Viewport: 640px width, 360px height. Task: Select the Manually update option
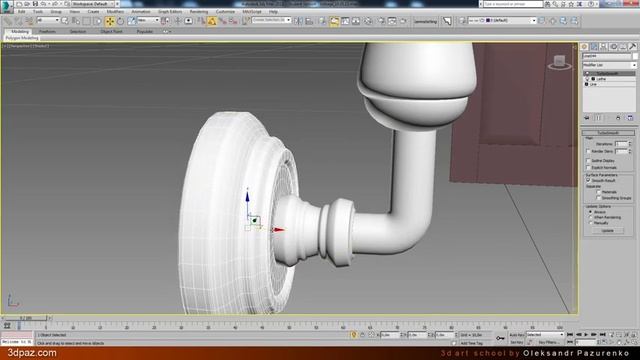click(590, 223)
